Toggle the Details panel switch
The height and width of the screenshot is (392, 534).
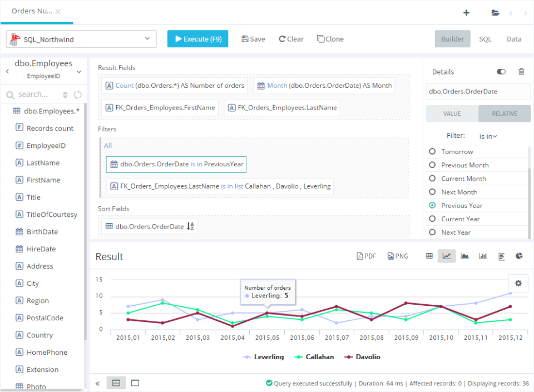click(x=501, y=72)
